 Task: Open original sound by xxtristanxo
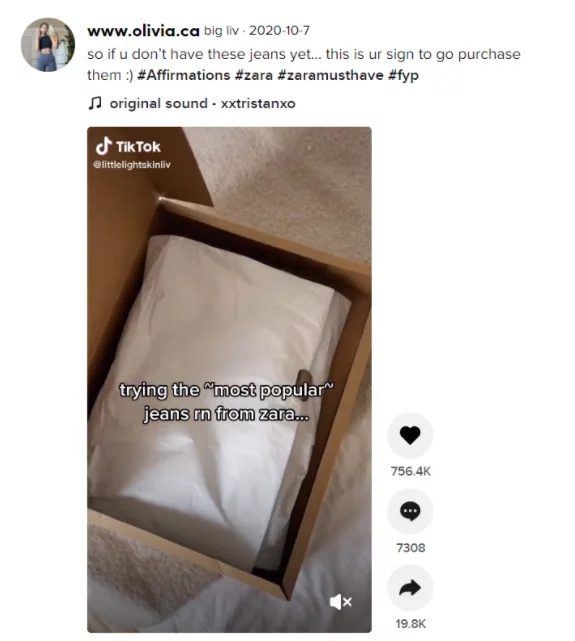(x=202, y=103)
